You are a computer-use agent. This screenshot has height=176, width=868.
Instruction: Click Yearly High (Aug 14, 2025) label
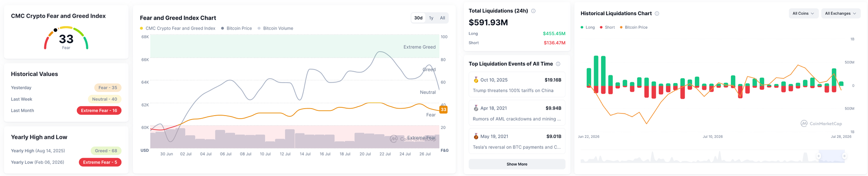click(x=38, y=151)
